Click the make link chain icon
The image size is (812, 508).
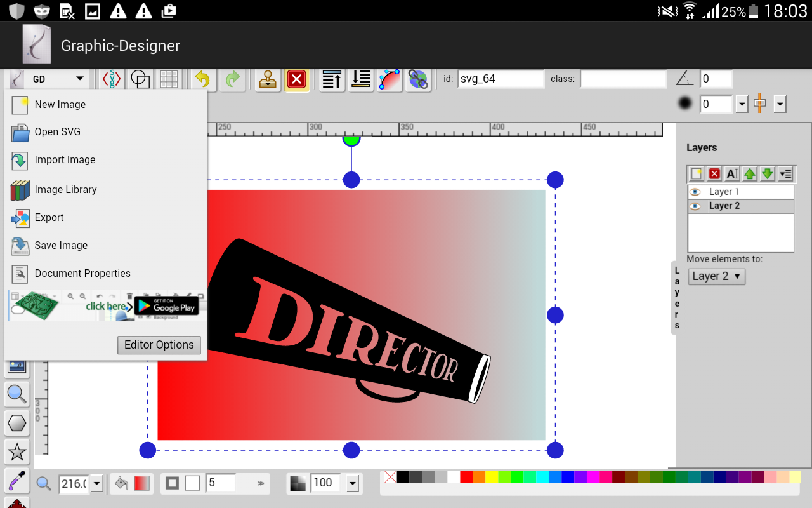coord(418,79)
